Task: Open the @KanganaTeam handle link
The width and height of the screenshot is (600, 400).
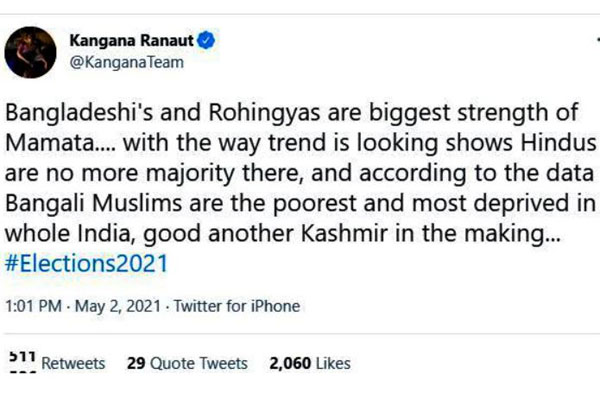Action: [127, 62]
